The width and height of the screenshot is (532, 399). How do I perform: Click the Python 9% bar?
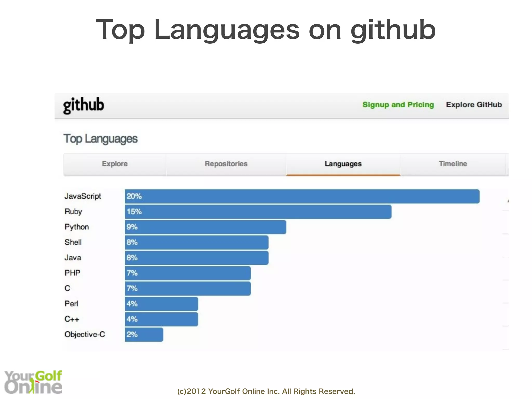[205, 227]
